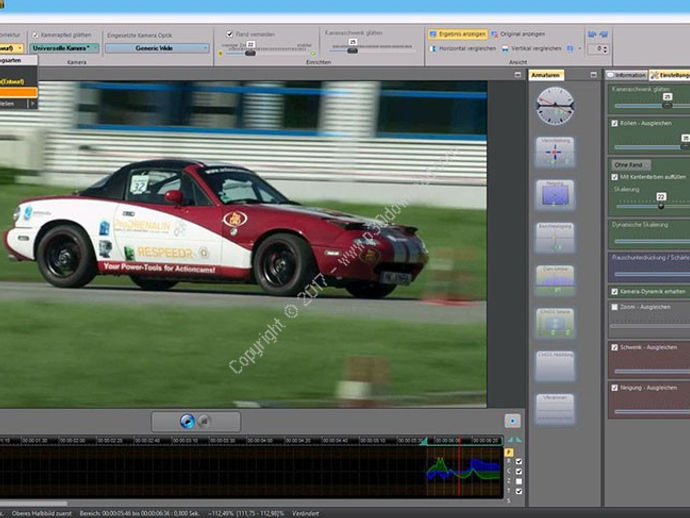
Task: Click the Rauschunterdrückung / Schärfe slider
Action: click(652, 274)
